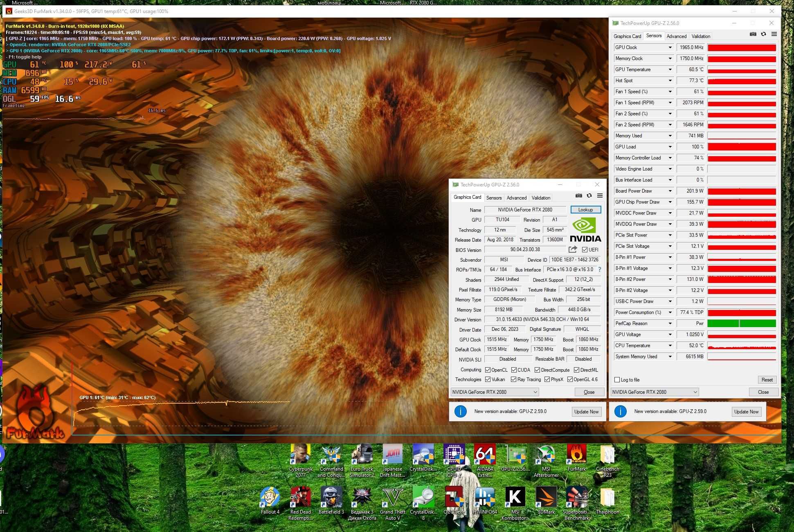Image resolution: width=794 pixels, height=532 pixels.
Task: Open FurMark desktop shortcut
Action: pyautogui.click(x=577, y=458)
